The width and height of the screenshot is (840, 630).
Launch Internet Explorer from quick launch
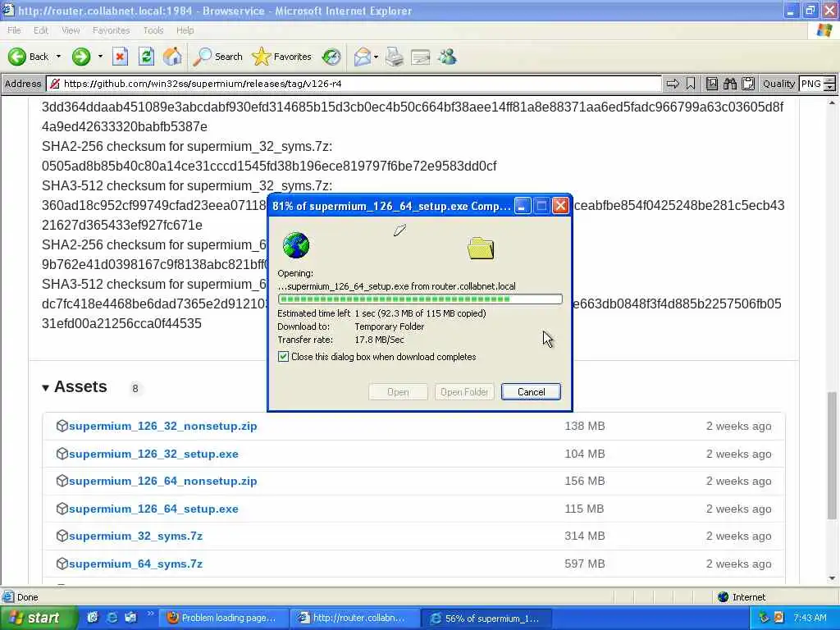pos(112,618)
